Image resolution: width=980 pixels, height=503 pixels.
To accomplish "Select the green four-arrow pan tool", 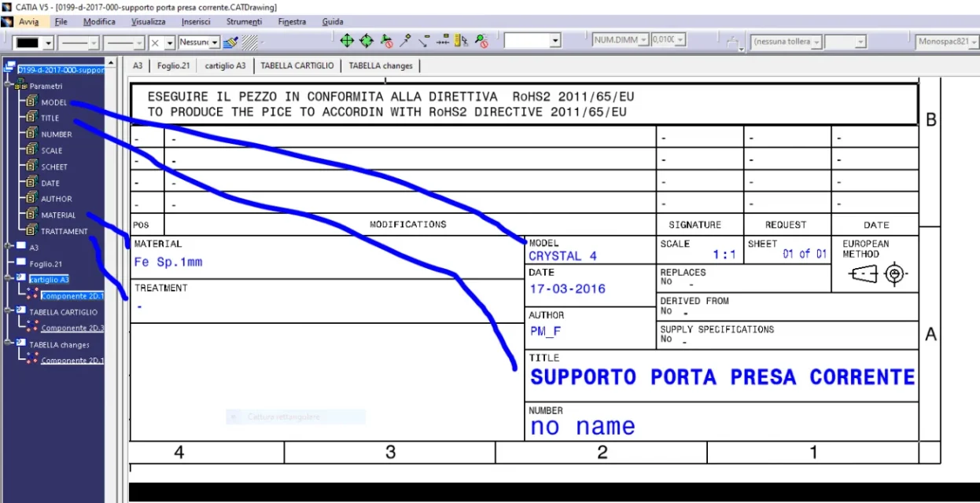I will [347, 41].
